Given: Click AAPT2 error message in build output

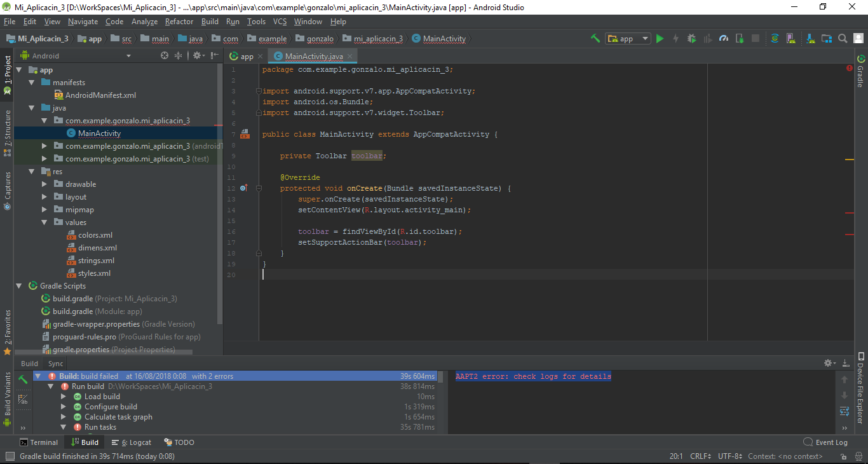Looking at the screenshot, I should click(x=533, y=376).
